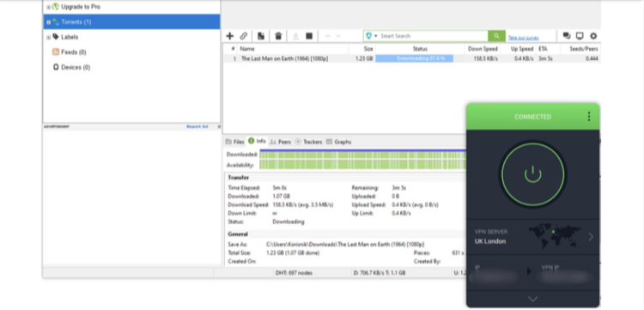The height and width of the screenshot is (310, 644).
Task: Collapse the Torrents (1) tree node
Action: (x=48, y=22)
